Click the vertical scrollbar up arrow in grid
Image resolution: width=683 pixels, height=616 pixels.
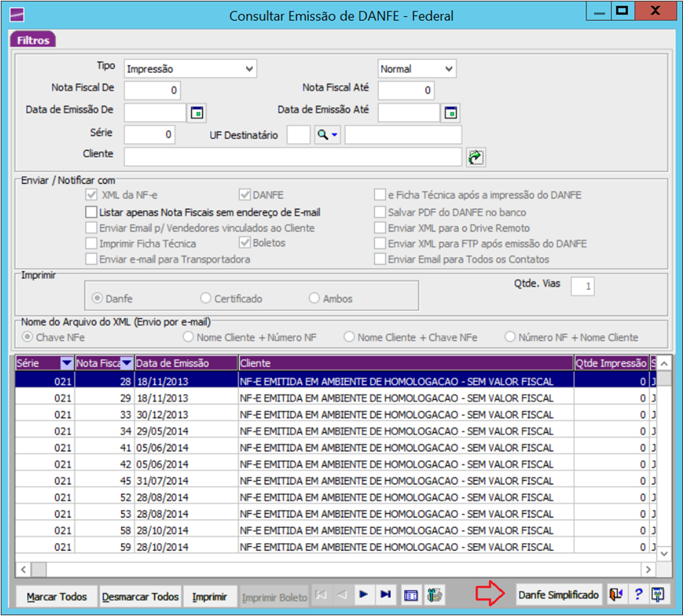click(x=664, y=363)
